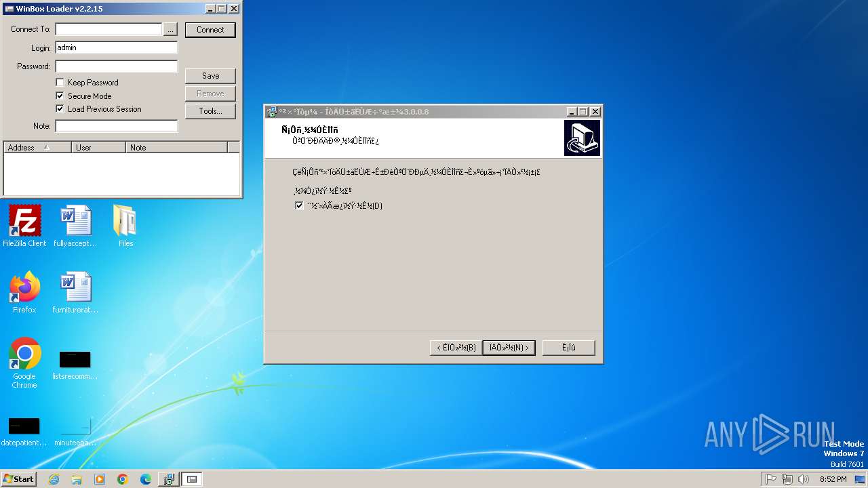Click installer window title bar icon
868x488 pixels.
(272, 112)
